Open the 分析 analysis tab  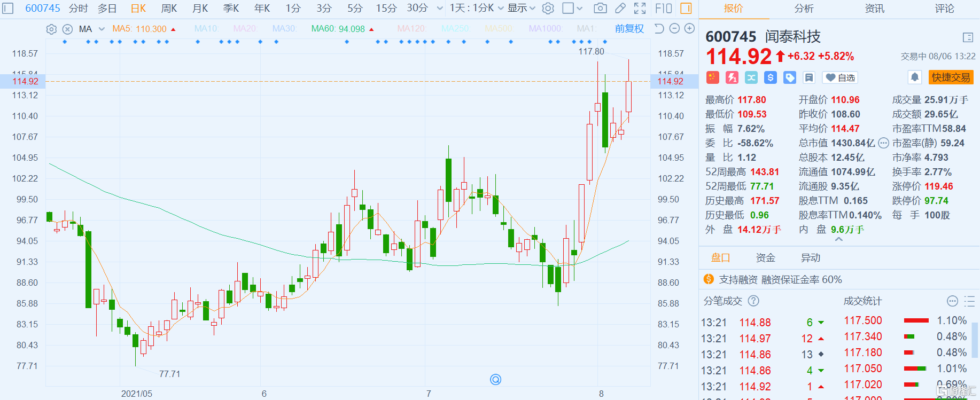point(804,9)
